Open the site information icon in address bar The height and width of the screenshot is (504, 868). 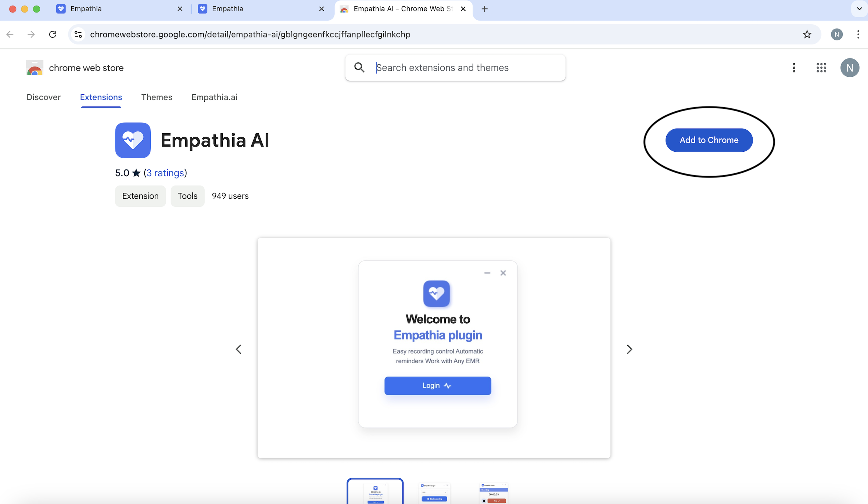pyautogui.click(x=78, y=34)
